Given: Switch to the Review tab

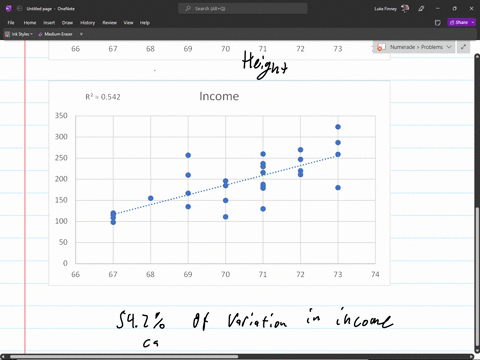Looking at the screenshot, I should (x=109, y=23).
